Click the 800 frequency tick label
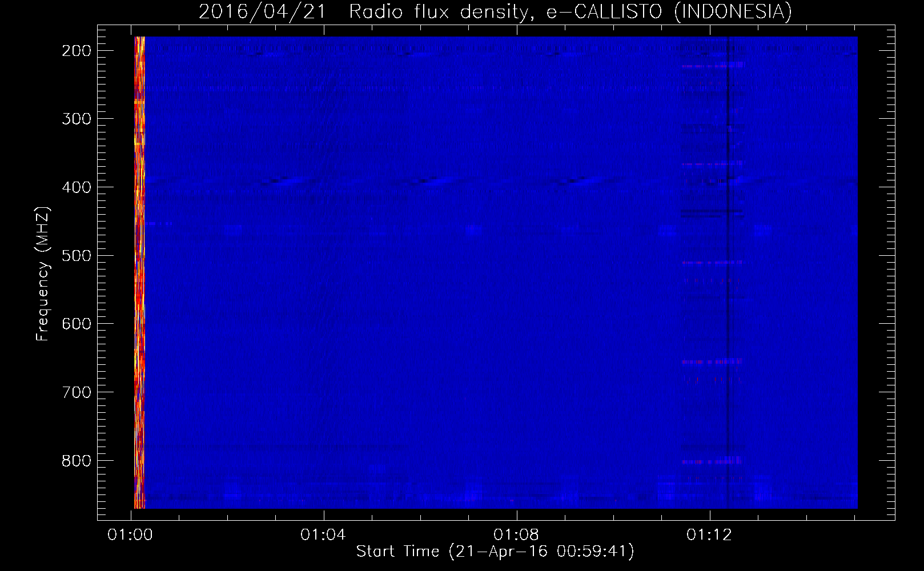This screenshot has width=924, height=571. click(76, 460)
